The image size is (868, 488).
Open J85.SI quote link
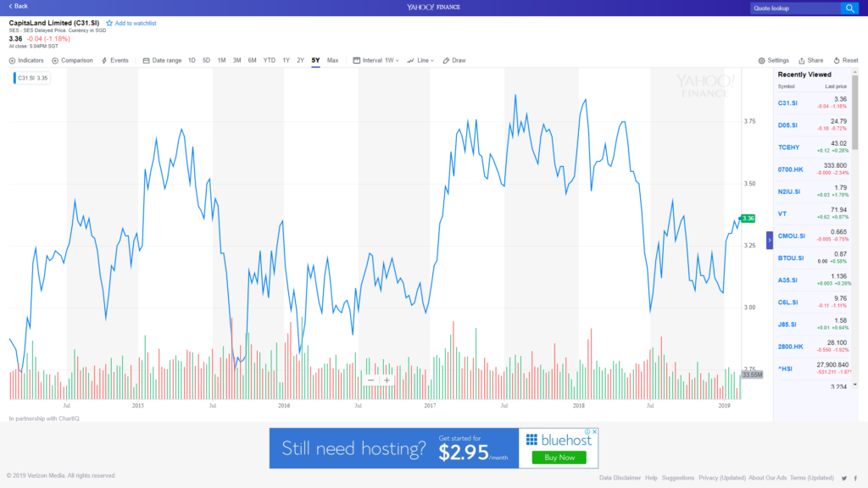pyautogui.click(x=787, y=324)
